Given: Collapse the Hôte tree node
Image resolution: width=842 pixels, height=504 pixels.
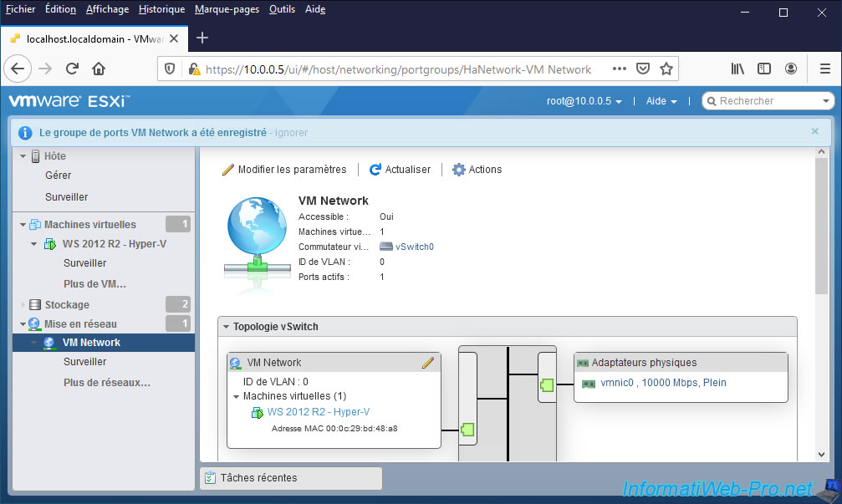Looking at the screenshot, I should pyautogui.click(x=23, y=156).
